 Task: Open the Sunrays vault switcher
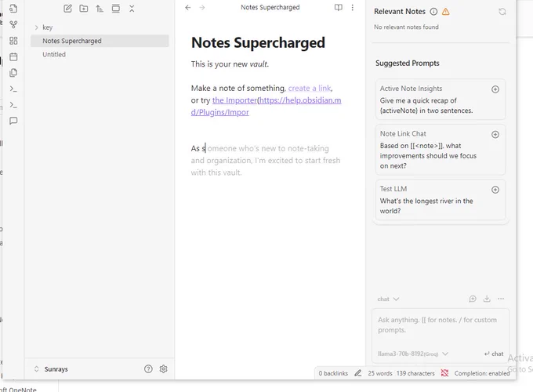[x=51, y=369]
